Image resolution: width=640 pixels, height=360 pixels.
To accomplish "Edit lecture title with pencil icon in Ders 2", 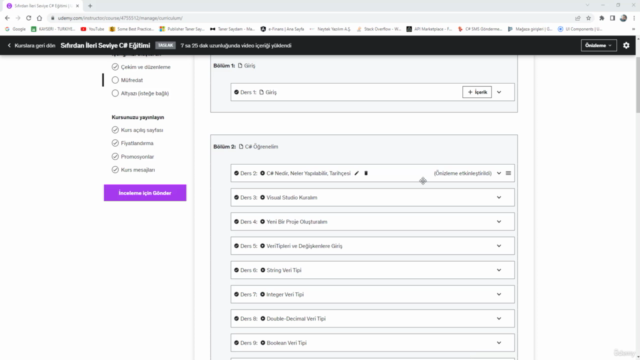I will [357, 173].
